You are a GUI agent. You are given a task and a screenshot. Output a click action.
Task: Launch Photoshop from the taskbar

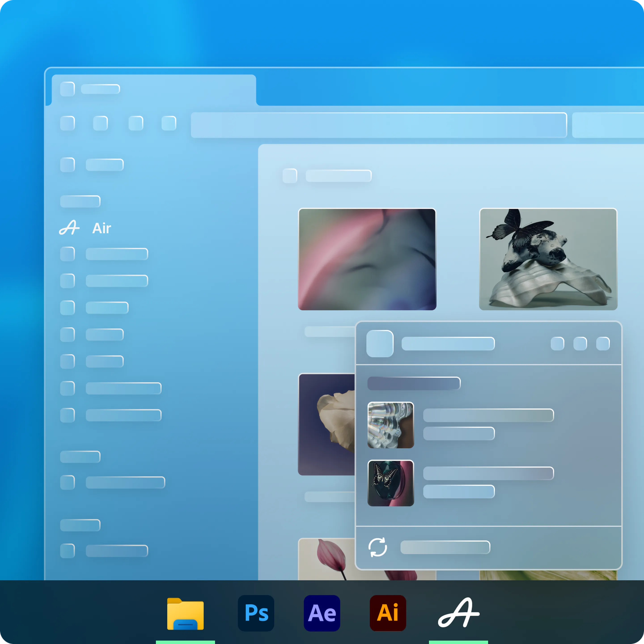point(256,613)
